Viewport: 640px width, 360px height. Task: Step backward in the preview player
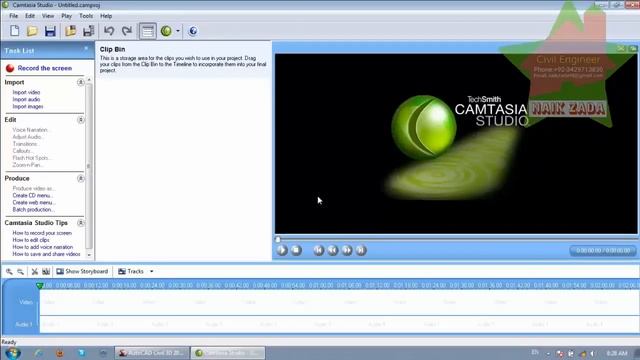(x=333, y=250)
